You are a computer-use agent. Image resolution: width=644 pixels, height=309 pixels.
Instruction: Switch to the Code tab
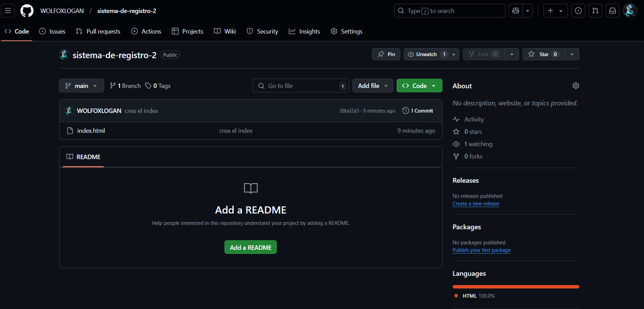[17, 31]
